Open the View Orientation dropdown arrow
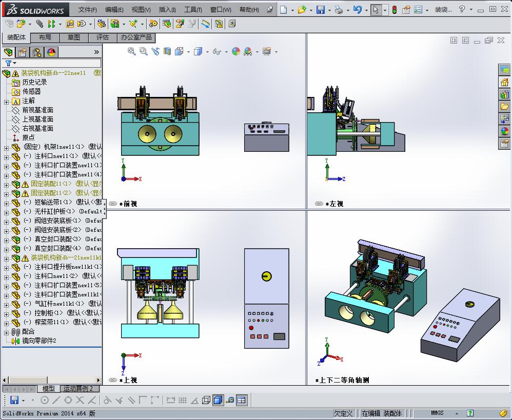The image size is (512, 420). click(188, 52)
